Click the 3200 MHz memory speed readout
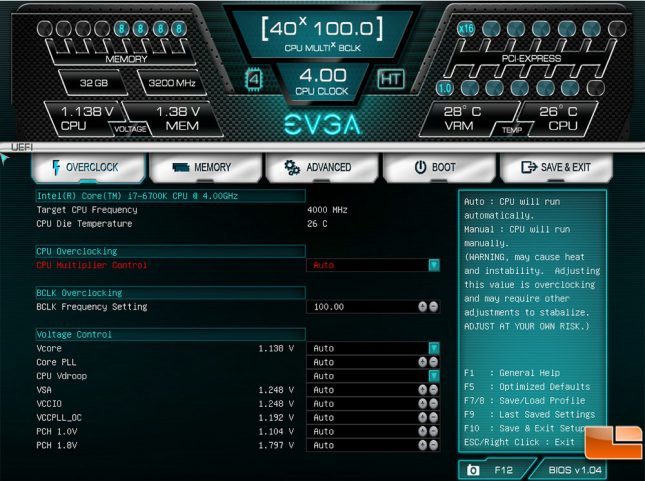Screen dimensions: 645x481 tap(172, 83)
